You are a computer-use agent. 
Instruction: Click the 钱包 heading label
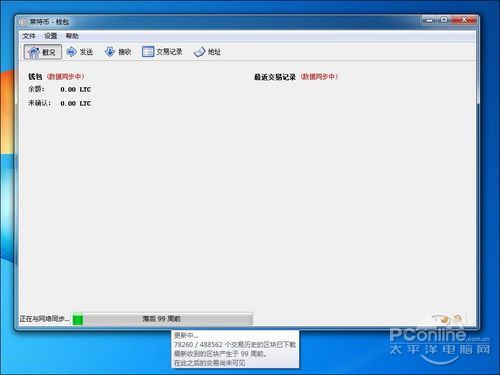click(x=35, y=77)
